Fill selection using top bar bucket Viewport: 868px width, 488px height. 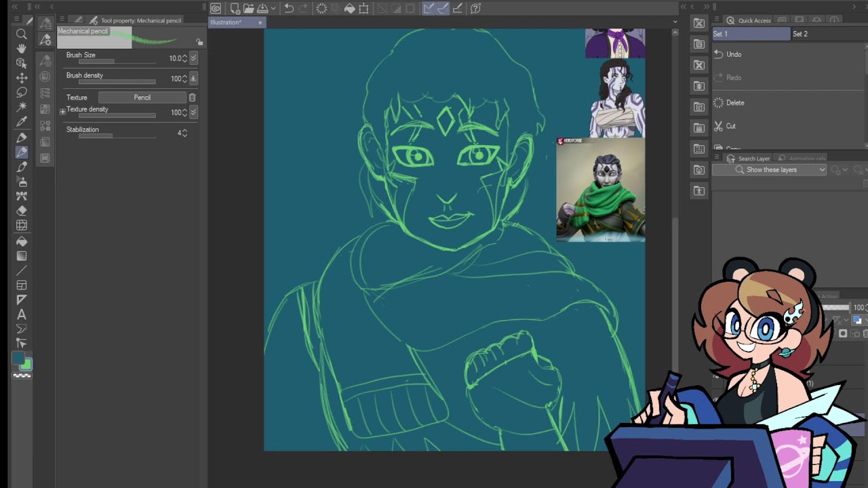350,8
